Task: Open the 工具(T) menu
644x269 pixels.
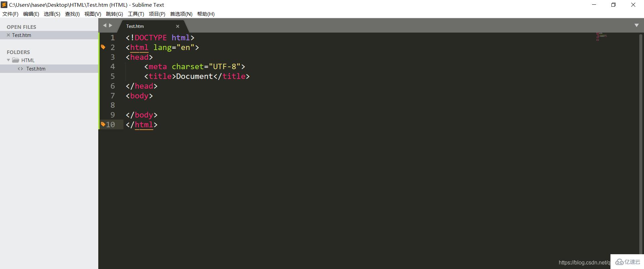Action: (136, 14)
